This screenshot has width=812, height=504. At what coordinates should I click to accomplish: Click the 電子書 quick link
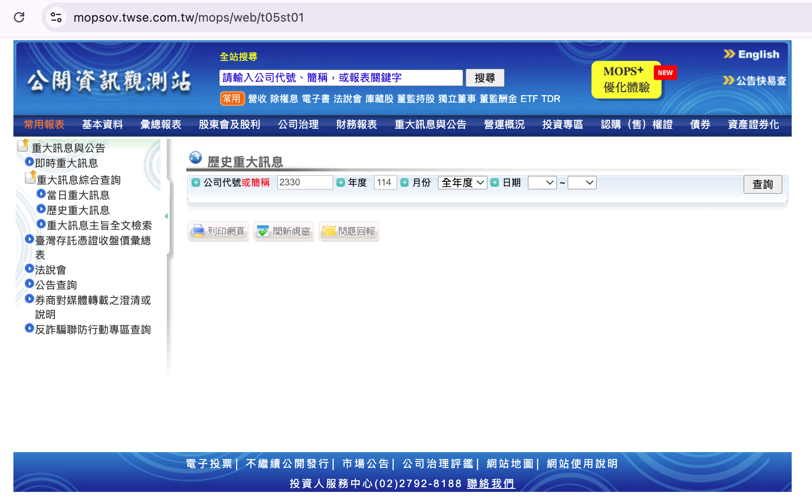(x=316, y=99)
